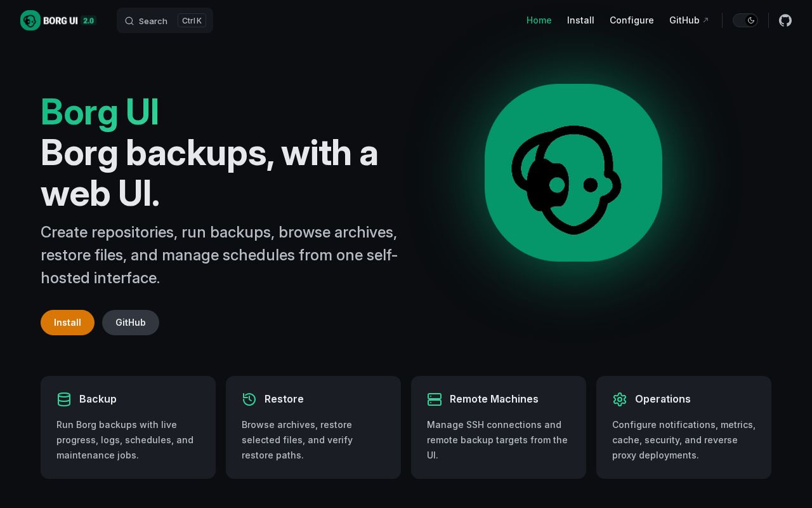The width and height of the screenshot is (812, 508).
Task: Select the Operations card title
Action: [663, 399]
